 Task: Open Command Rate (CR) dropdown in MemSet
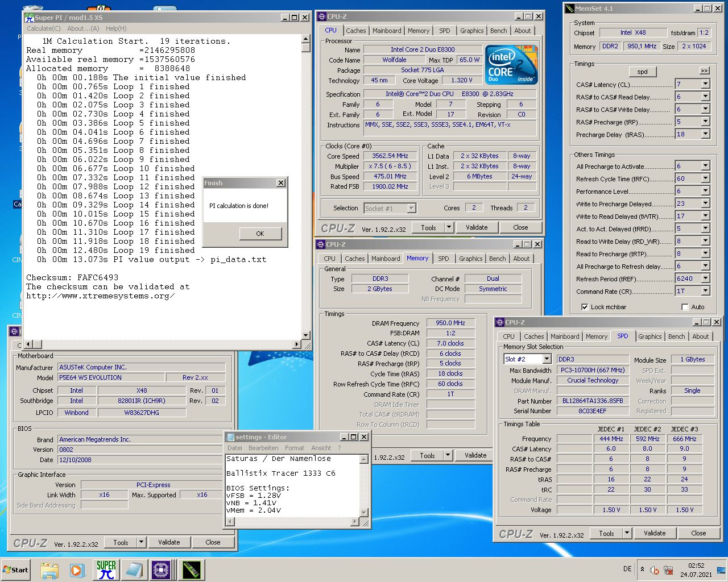[x=705, y=291]
